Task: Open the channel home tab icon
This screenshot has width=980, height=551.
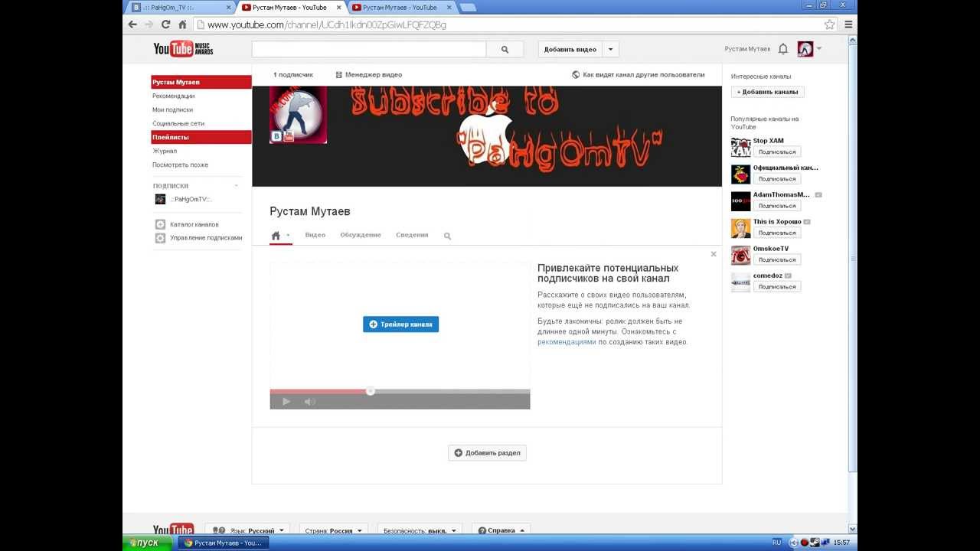Action: (x=276, y=236)
